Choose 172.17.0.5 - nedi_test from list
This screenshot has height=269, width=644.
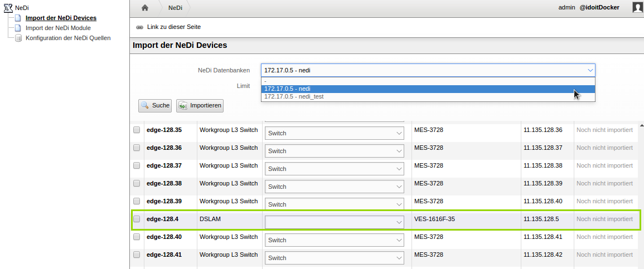pos(294,97)
